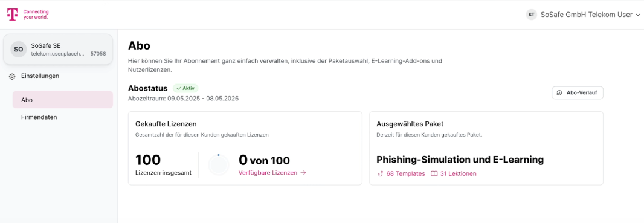Image resolution: width=644 pixels, height=223 pixels.
Task: Select Abo in the sidebar
Action: pyautogui.click(x=63, y=100)
